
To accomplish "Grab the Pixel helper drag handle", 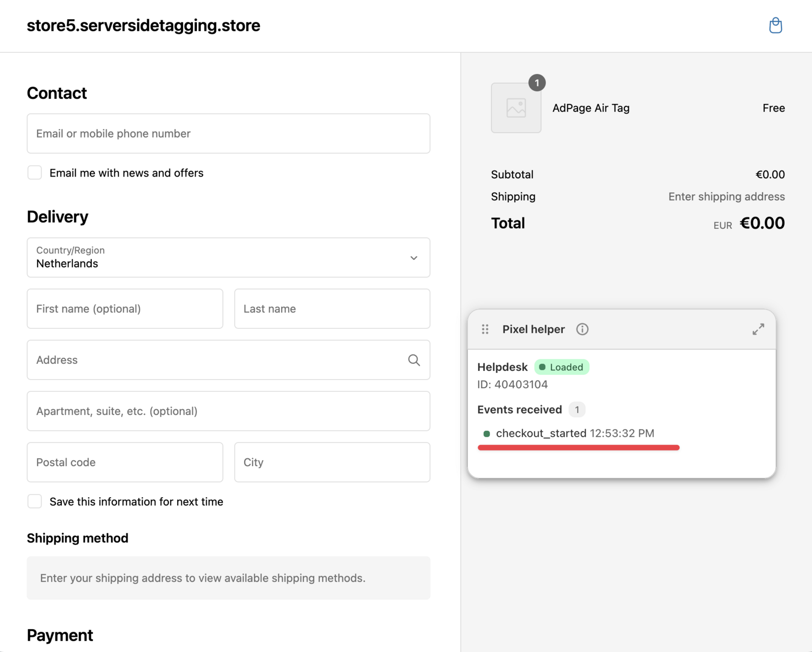I will point(485,329).
